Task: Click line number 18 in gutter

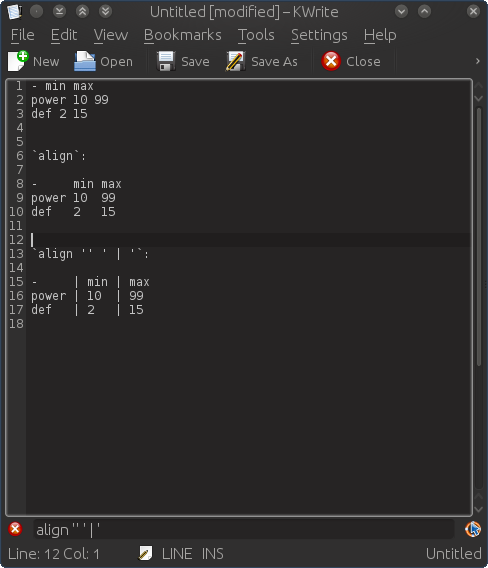Action: tap(16, 323)
